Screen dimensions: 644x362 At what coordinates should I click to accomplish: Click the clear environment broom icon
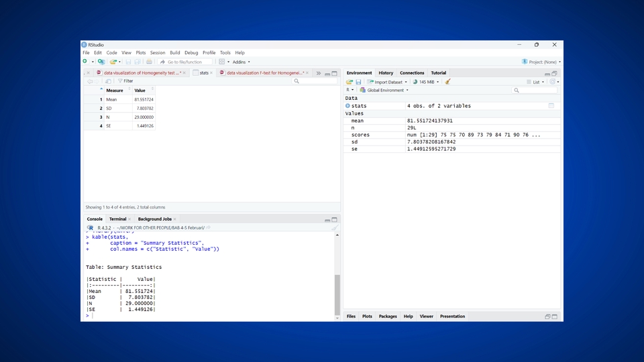click(x=447, y=82)
